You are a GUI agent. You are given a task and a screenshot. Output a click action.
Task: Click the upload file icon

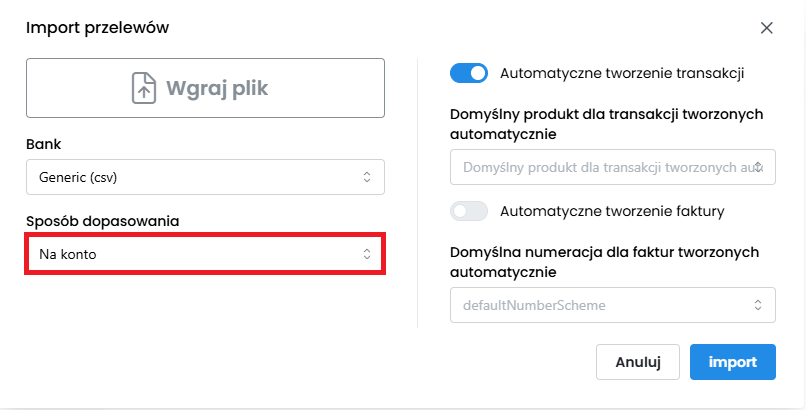[x=146, y=88]
